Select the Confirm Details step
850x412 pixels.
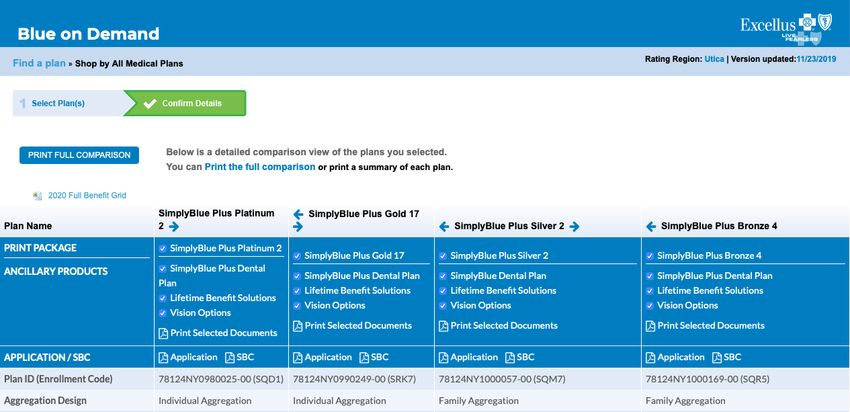pyautogui.click(x=192, y=103)
